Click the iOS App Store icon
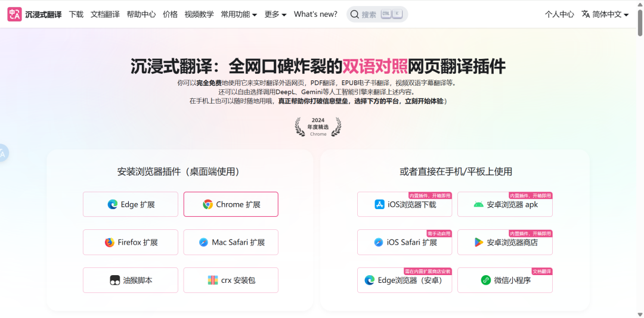This screenshot has width=644, height=318. (380, 204)
